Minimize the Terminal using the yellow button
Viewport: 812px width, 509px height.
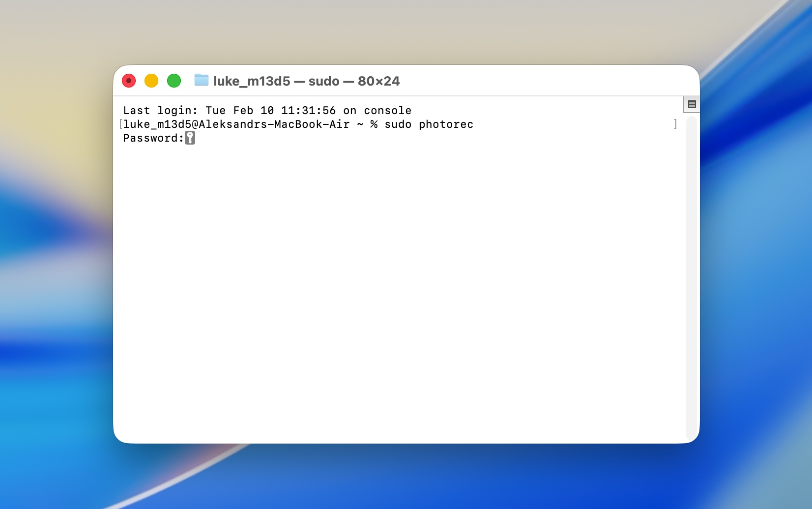click(151, 81)
